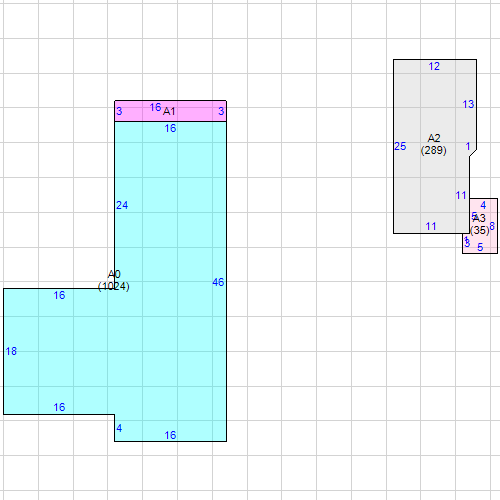Select the A0 (1024) area label

114,280
